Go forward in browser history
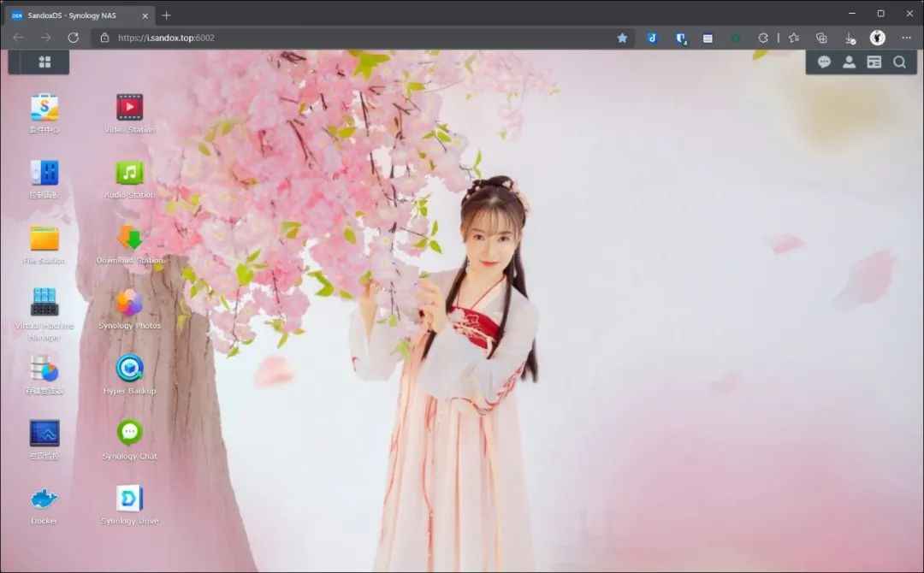This screenshot has height=573, width=924. coord(45,38)
